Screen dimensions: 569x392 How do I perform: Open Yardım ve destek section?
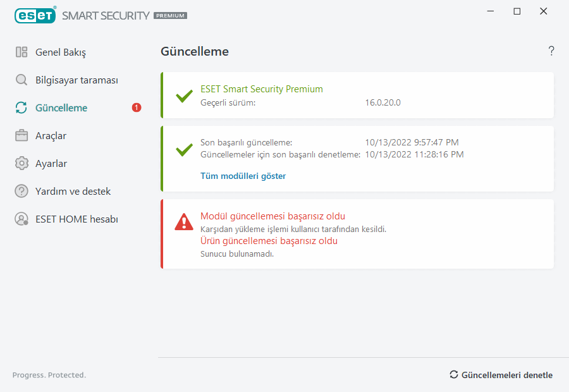coord(73,192)
